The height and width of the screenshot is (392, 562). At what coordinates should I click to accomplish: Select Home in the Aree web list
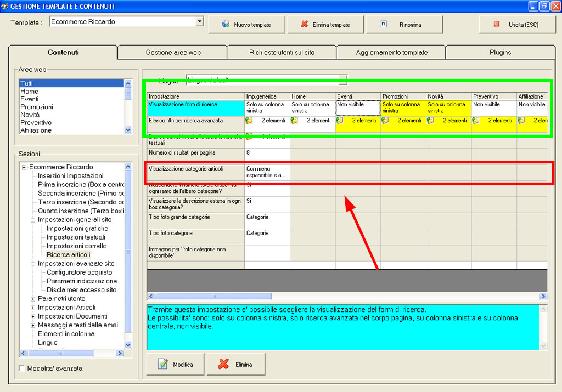pyautogui.click(x=71, y=92)
